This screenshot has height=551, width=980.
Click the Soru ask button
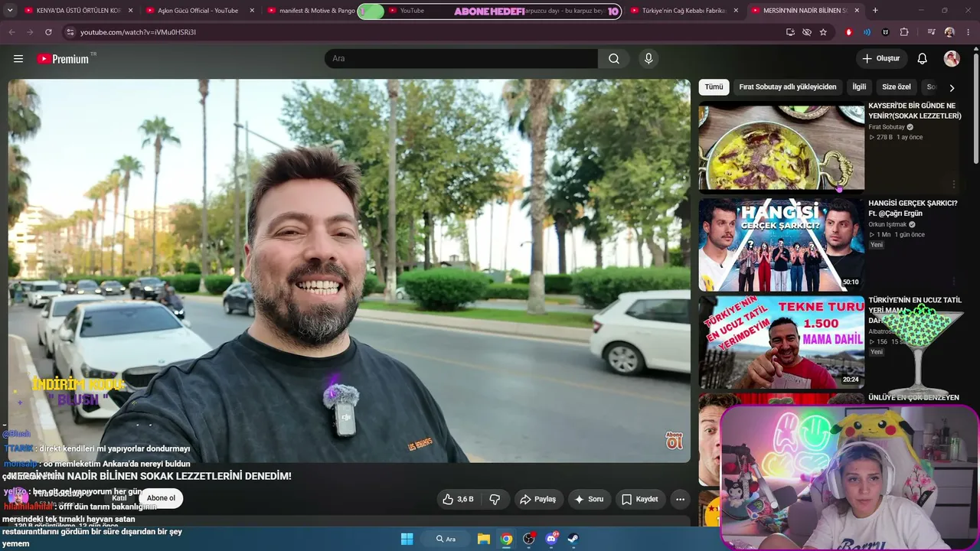pyautogui.click(x=589, y=499)
